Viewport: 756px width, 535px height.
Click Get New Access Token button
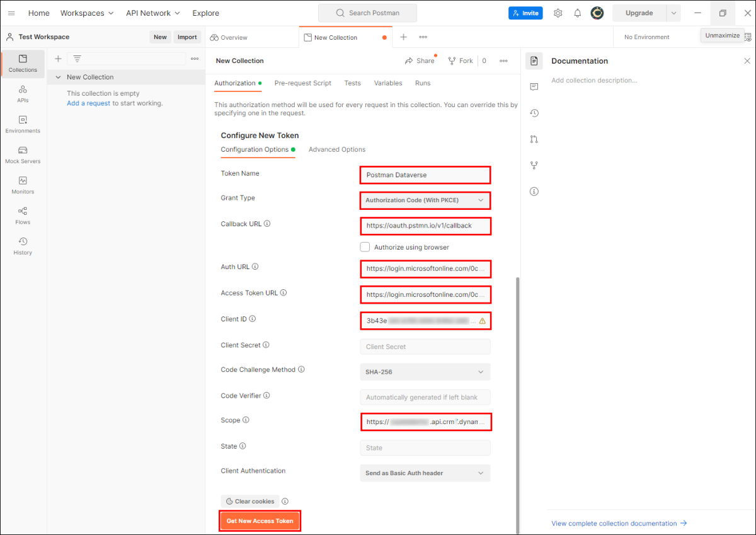point(260,521)
